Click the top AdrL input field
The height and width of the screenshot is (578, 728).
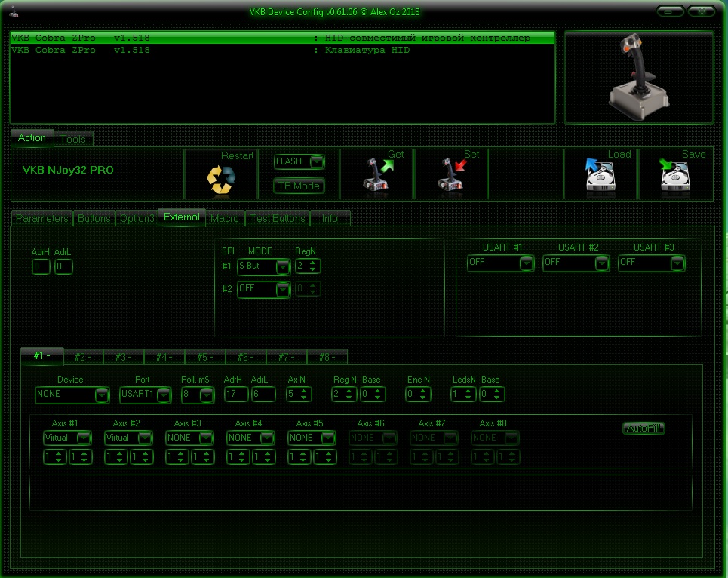(x=63, y=267)
